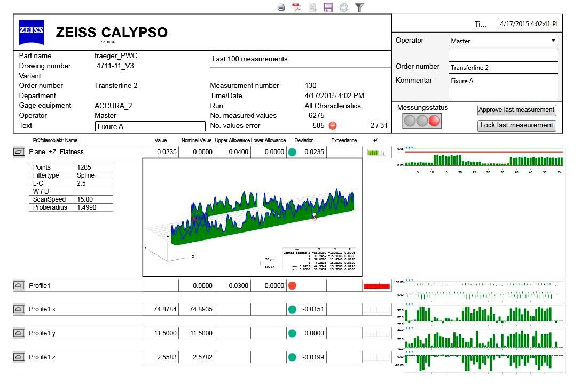Click the Filtertype value Spline

click(85, 175)
